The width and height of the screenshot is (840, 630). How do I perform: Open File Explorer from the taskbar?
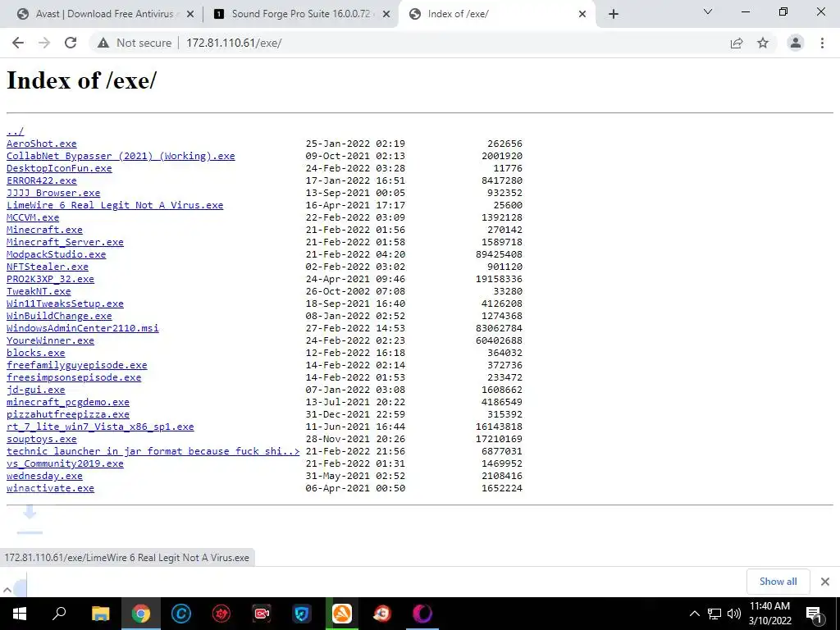[x=100, y=614]
